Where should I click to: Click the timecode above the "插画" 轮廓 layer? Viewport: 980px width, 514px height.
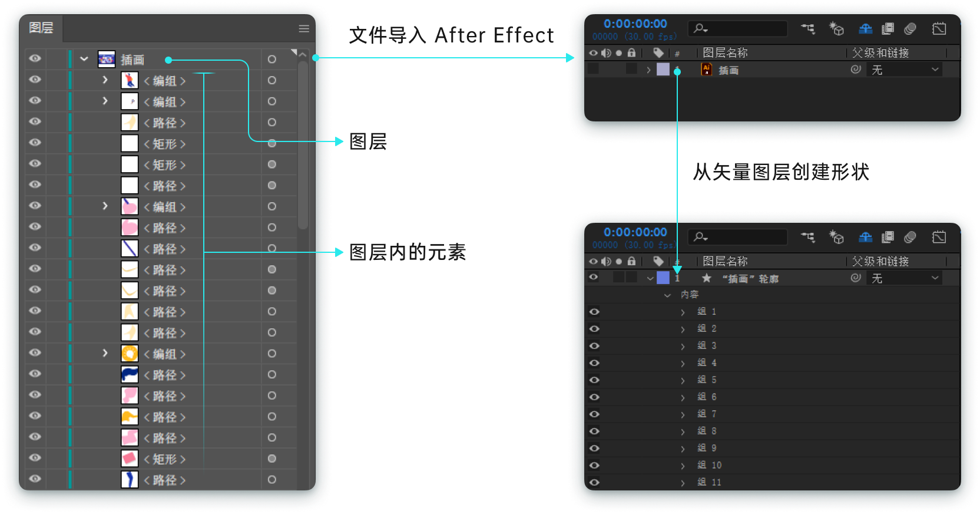point(635,232)
